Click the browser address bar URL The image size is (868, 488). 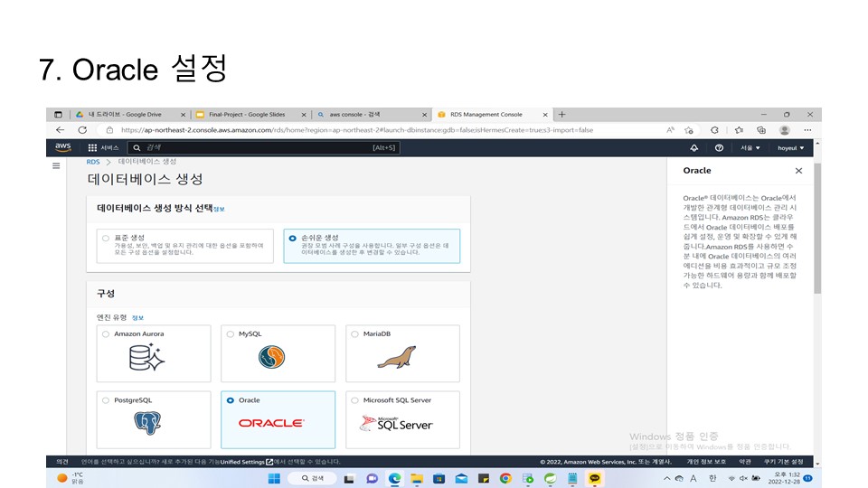click(x=357, y=130)
